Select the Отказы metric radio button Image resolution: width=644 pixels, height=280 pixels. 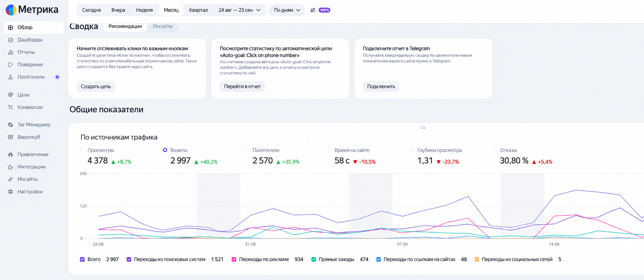495,150
